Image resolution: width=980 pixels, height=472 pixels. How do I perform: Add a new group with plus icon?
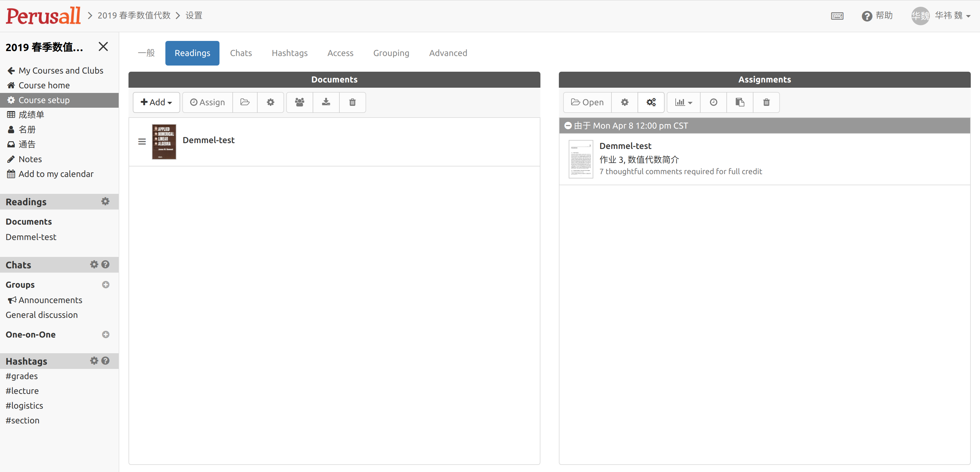coord(106,284)
